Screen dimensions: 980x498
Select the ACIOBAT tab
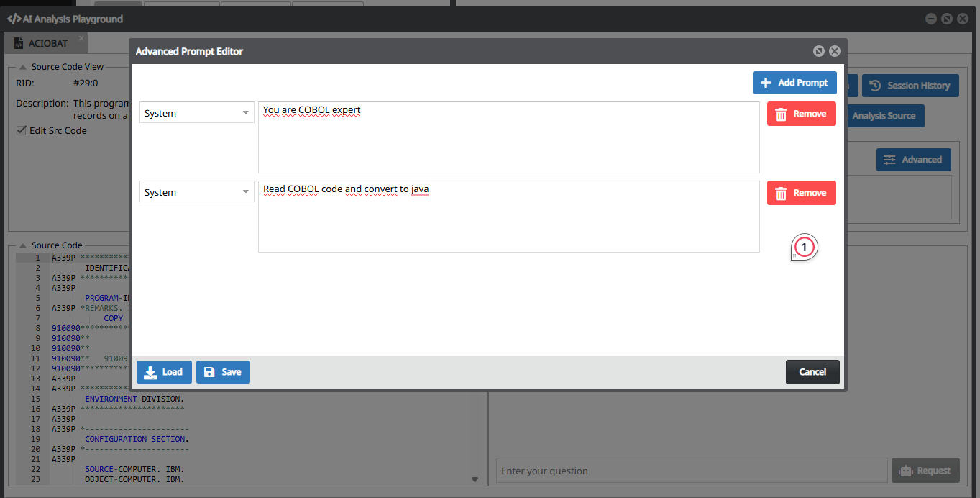tap(47, 43)
